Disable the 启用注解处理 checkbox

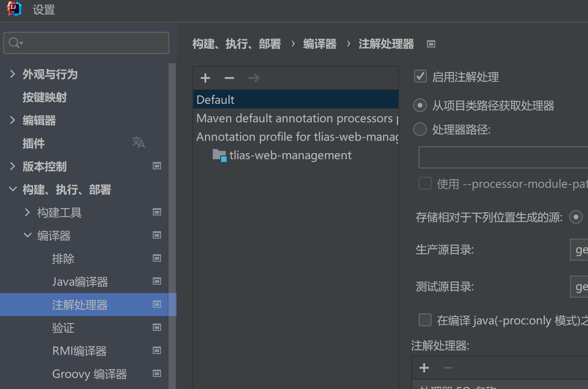tap(420, 77)
